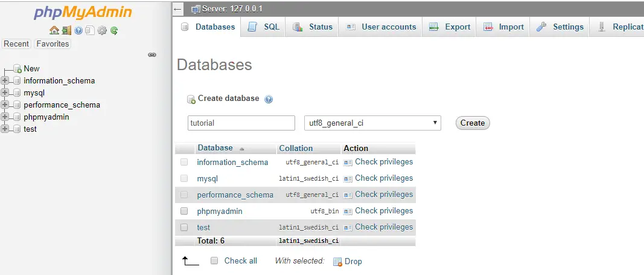644x275 pixels.
Task: Click the Drop icon below the table
Action: pos(337,262)
